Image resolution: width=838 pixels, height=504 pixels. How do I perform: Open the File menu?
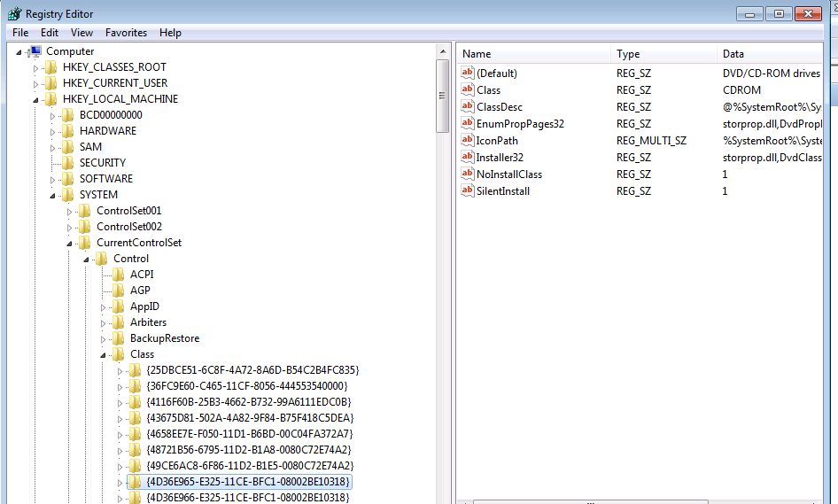pyautogui.click(x=20, y=33)
